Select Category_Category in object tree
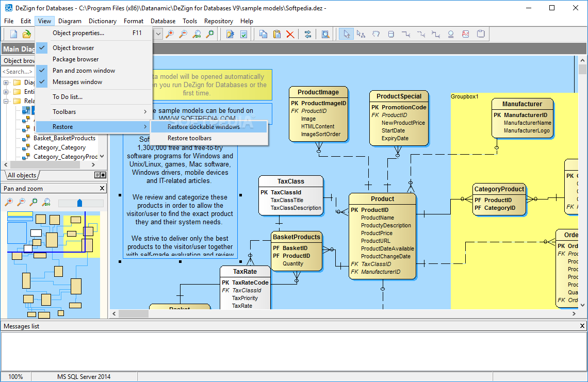Screen dimensions: 588x382 tap(60, 147)
